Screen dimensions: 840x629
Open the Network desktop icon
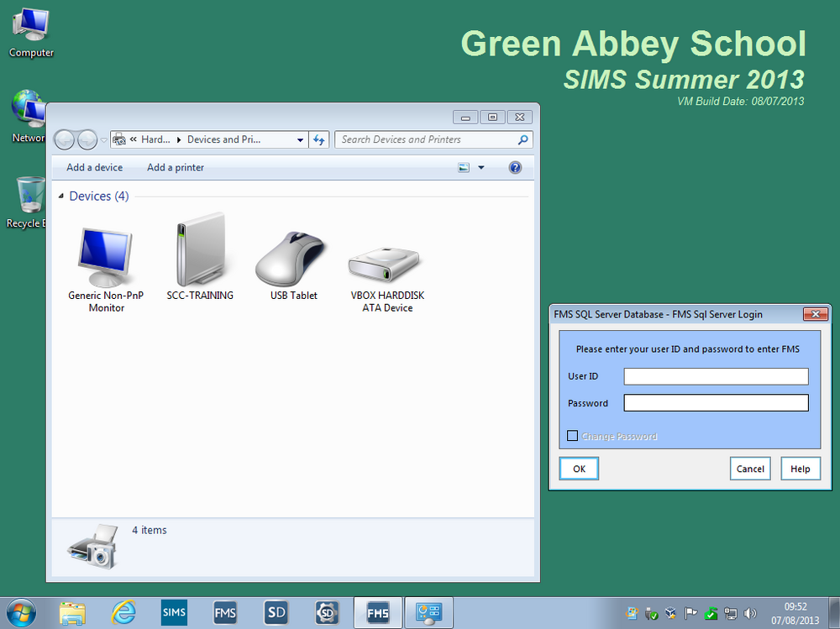pyautogui.click(x=29, y=116)
